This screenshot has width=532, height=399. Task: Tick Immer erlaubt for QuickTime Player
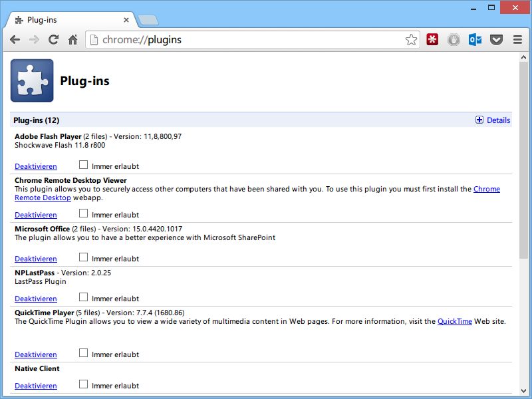[x=83, y=352]
